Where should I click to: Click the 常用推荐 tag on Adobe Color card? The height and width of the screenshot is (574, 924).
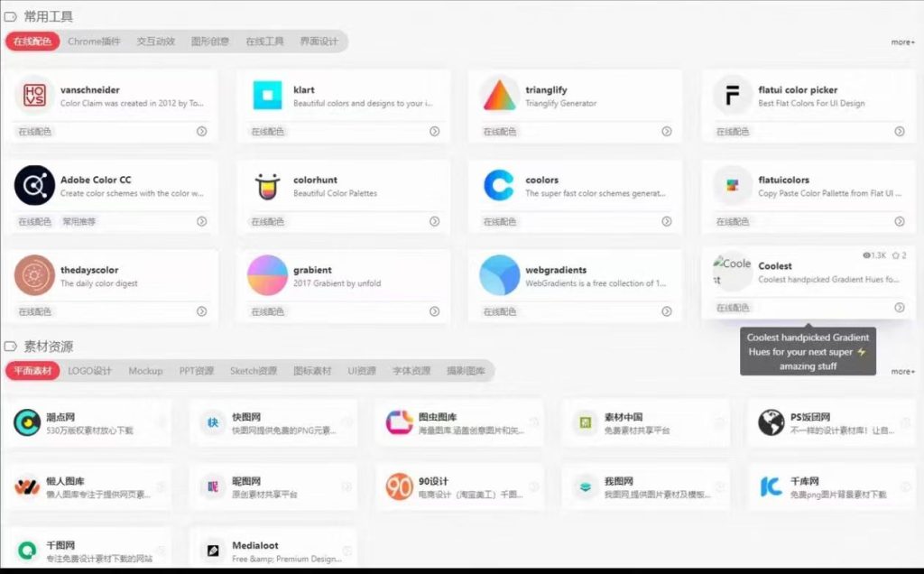(79, 221)
